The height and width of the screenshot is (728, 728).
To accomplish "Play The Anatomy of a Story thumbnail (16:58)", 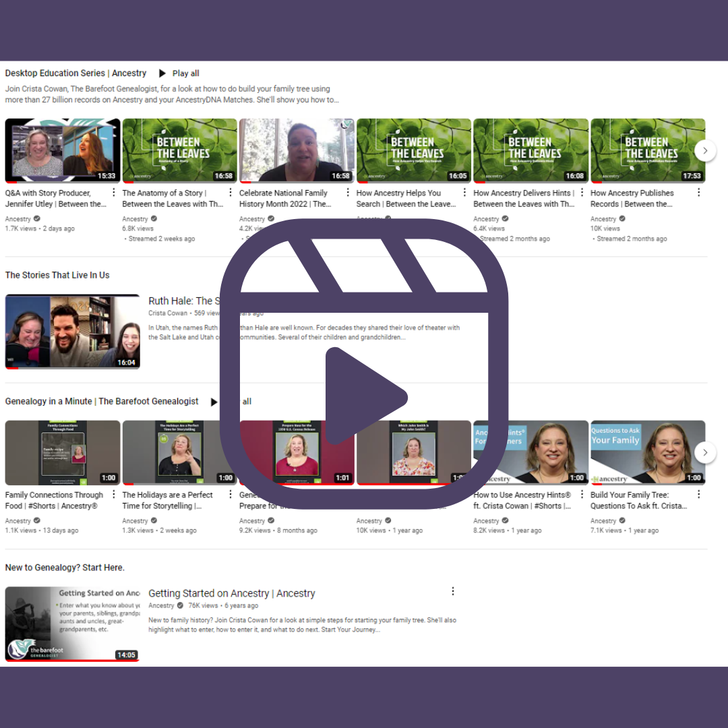I will tap(180, 151).
